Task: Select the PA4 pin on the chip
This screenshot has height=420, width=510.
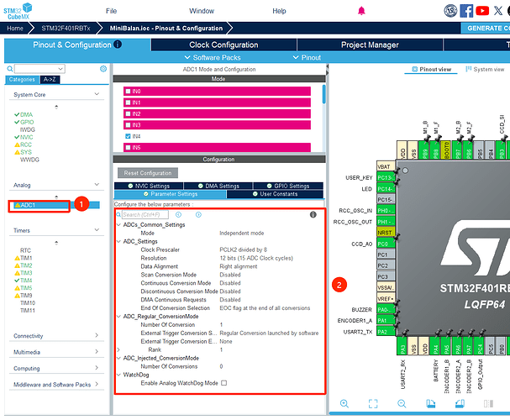Action: (x=435, y=345)
